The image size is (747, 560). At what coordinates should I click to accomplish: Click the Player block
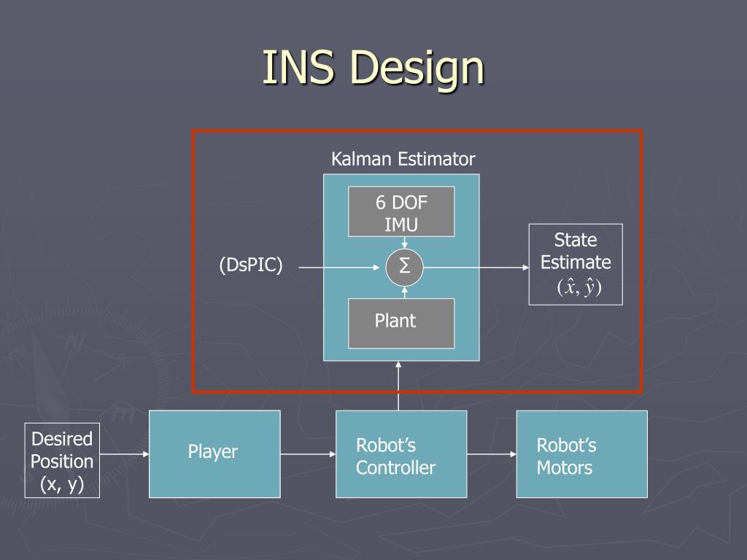214,454
